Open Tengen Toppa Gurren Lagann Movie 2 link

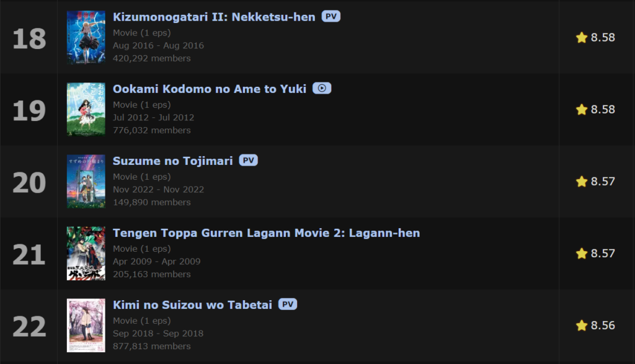coord(266,233)
